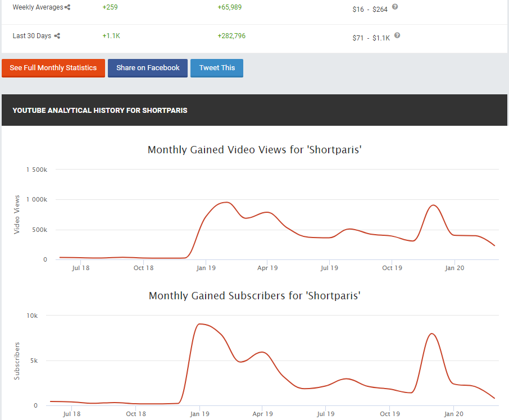Click share icon beside Last 30 Days
The height and width of the screenshot is (420, 509).
(57, 36)
